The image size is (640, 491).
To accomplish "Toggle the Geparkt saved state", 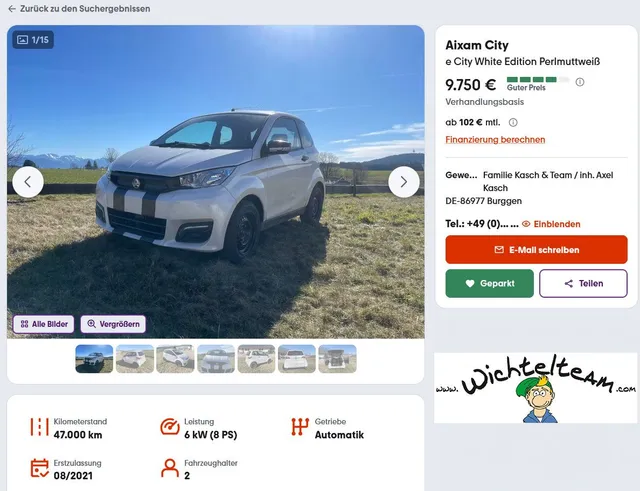I will (489, 283).
